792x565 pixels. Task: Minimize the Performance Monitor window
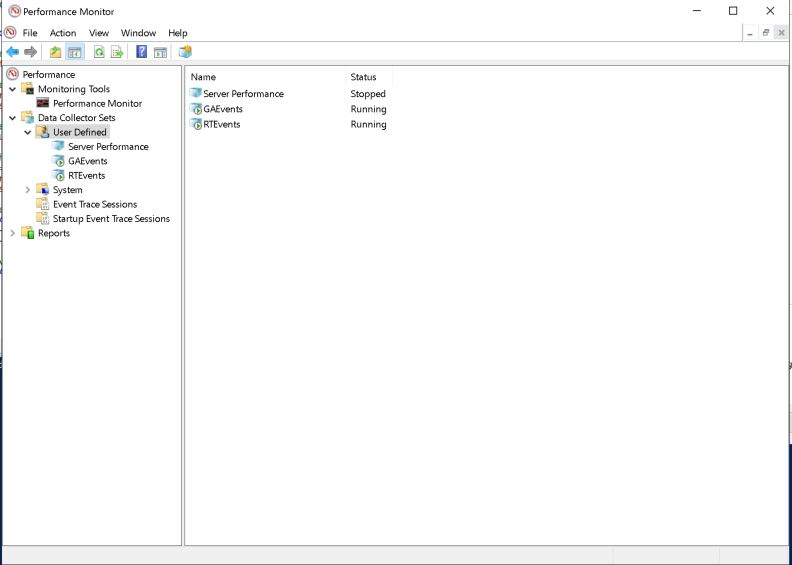tap(697, 11)
